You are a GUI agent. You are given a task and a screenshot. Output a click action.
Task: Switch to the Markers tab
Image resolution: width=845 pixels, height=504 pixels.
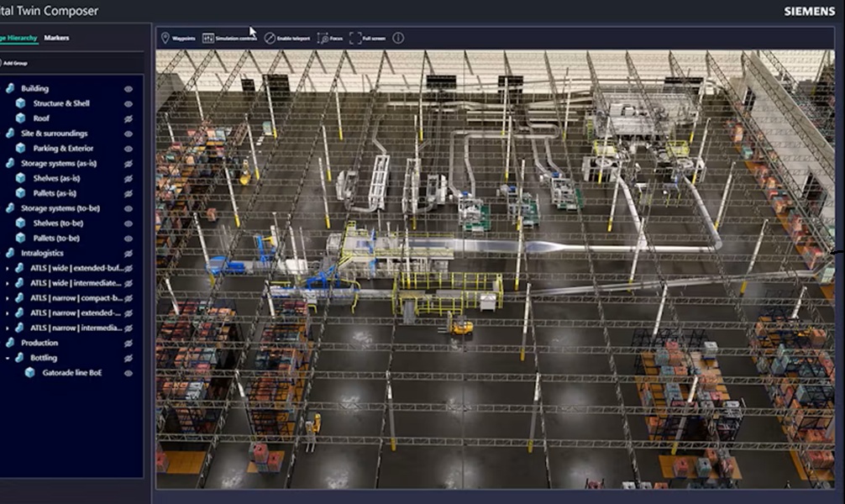click(57, 38)
